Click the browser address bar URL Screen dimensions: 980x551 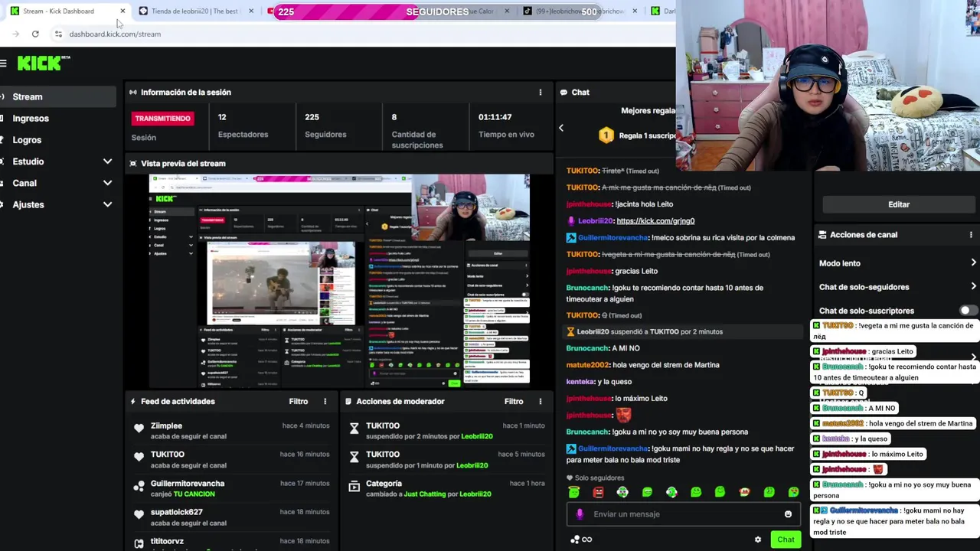tap(115, 34)
